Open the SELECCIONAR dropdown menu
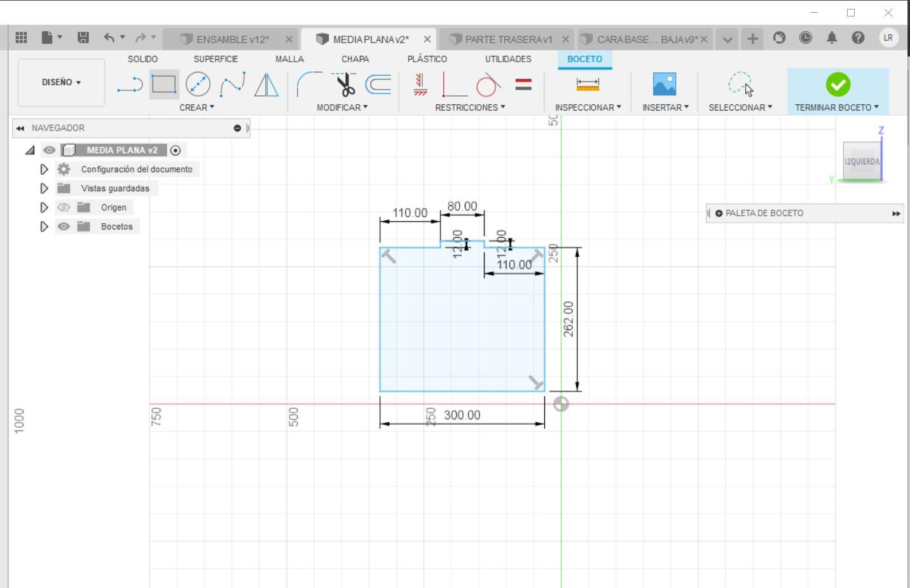 (741, 107)
